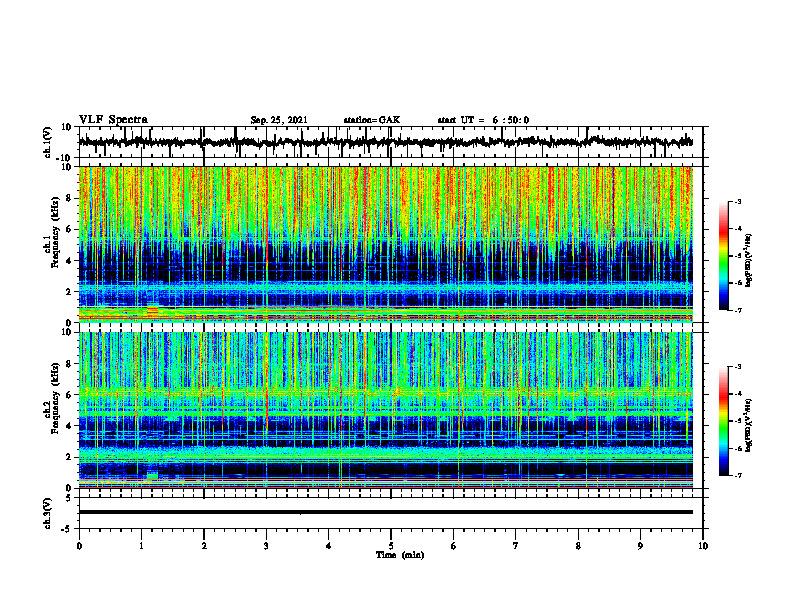Image resolution: width=792 pixels, height=612 pixels.
Task: Click the log(PSD) label beside ch.1 color bar
Action: [x=749, y=260]
